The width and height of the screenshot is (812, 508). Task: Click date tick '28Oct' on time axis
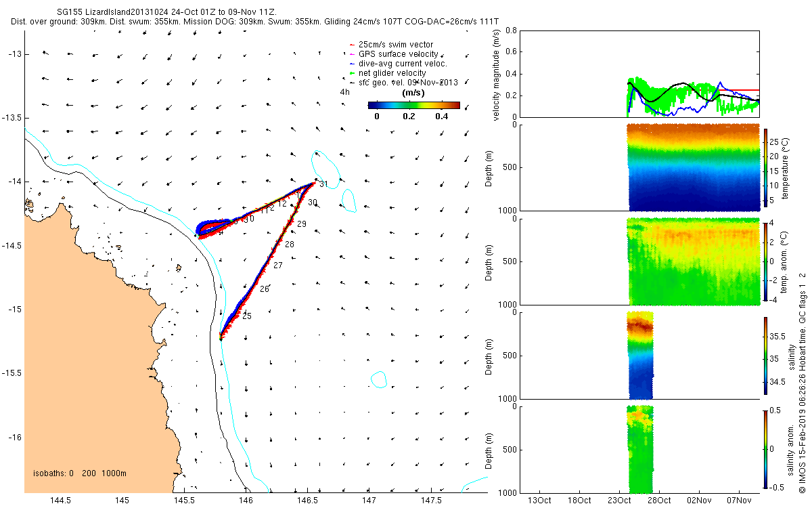(658, 501)
